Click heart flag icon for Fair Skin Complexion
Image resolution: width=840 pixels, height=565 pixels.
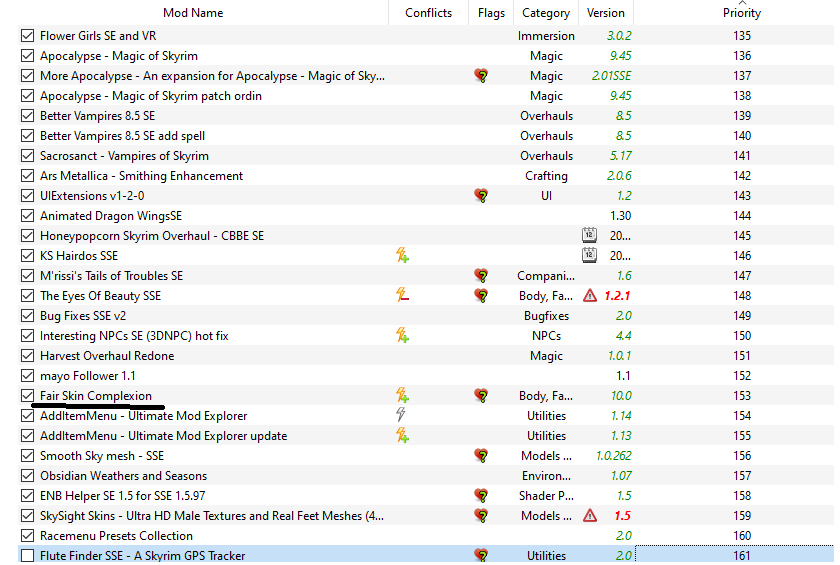click(x=481, y=396)
